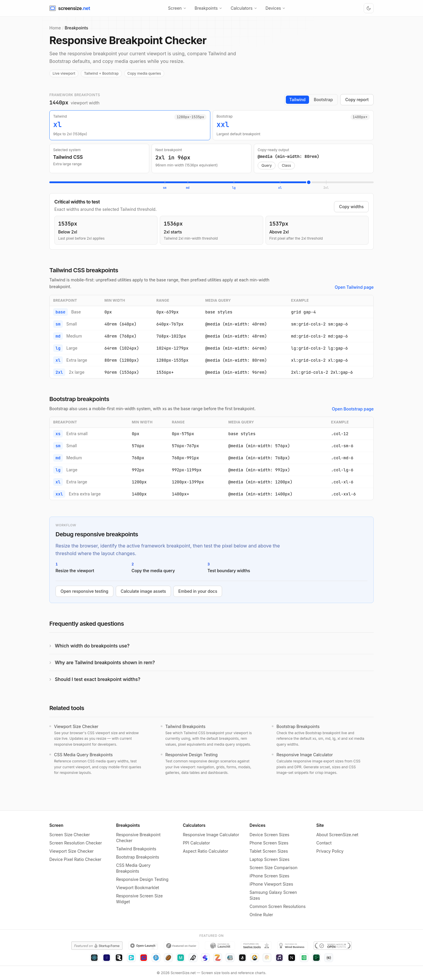Click the 2xl marker on breakpoint slider
Image resolution: width=423 pixels, height=980 pixels.
(x=326, y=188)
